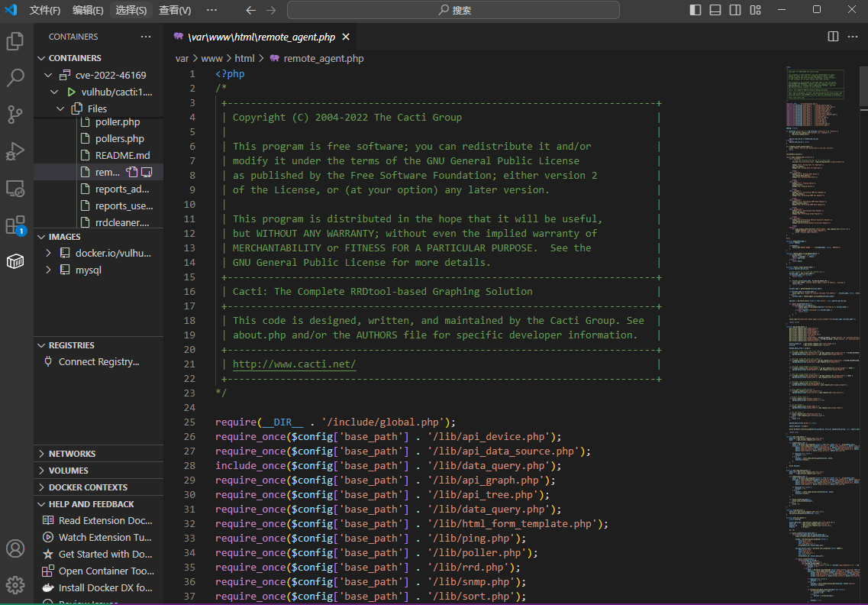Click open icon on rem... file row
Viewport: 868px width, 605px height.
pos(147,172)
